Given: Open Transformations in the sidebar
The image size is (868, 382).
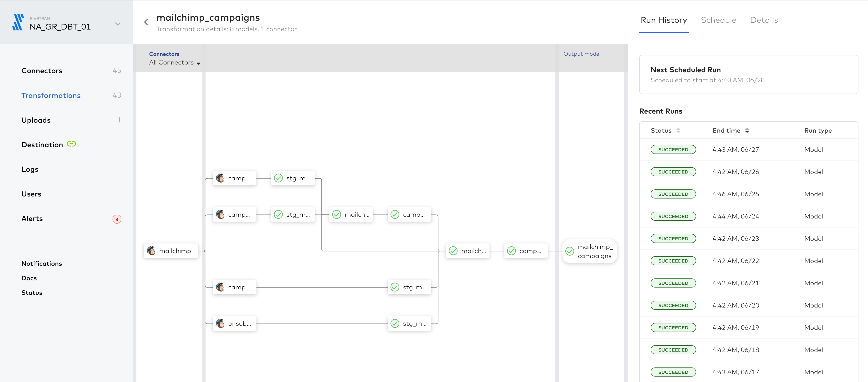Looking at the screenshot, I should [51, 96].
